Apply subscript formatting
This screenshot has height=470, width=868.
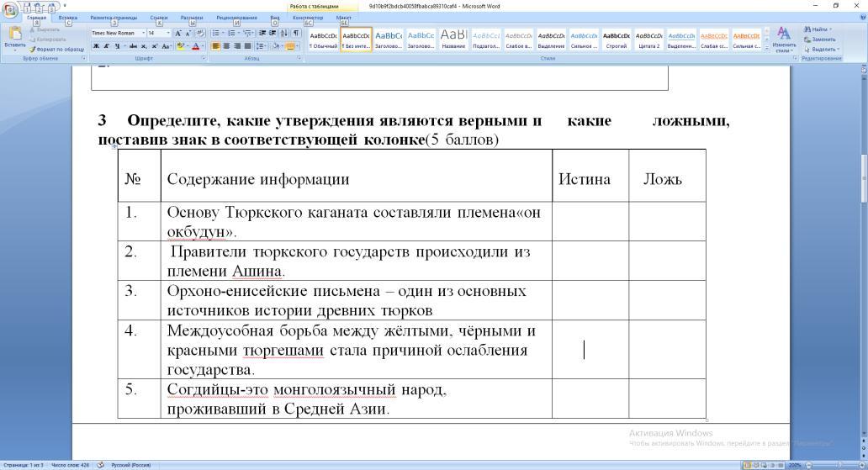pyautogui.click(x=144, y=46)
